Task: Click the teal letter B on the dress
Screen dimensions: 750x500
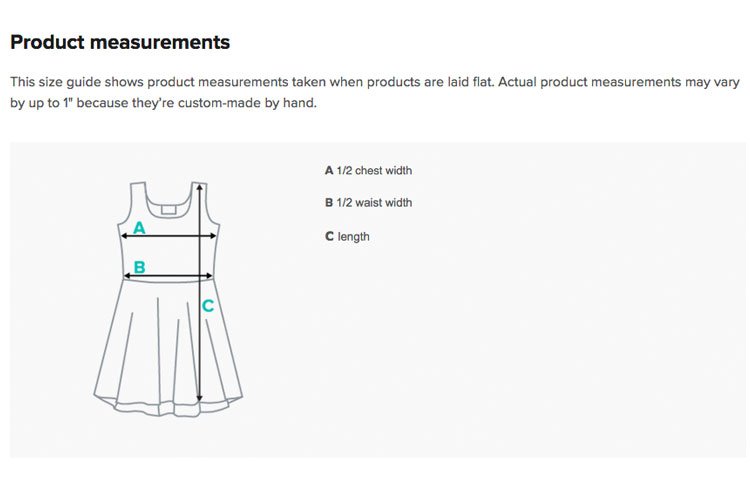Action: point(139,267)
